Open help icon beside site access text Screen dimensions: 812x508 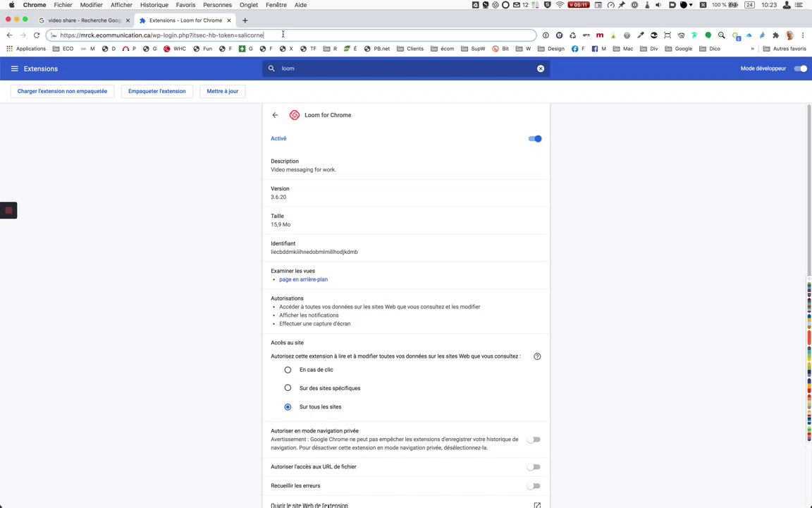537,356
